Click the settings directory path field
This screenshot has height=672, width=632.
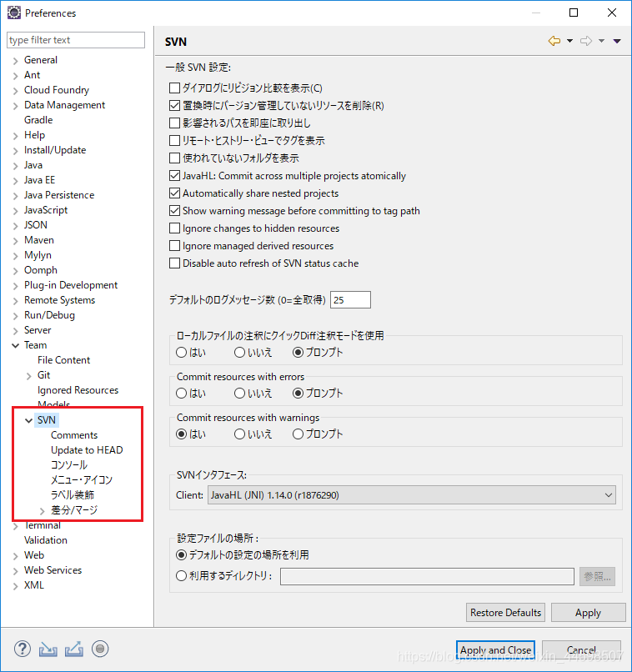tap(427, 576)
